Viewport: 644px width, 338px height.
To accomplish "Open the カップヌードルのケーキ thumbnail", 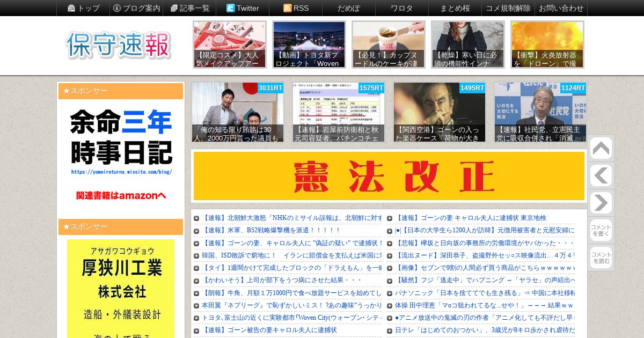I will (x=389, y=45).
